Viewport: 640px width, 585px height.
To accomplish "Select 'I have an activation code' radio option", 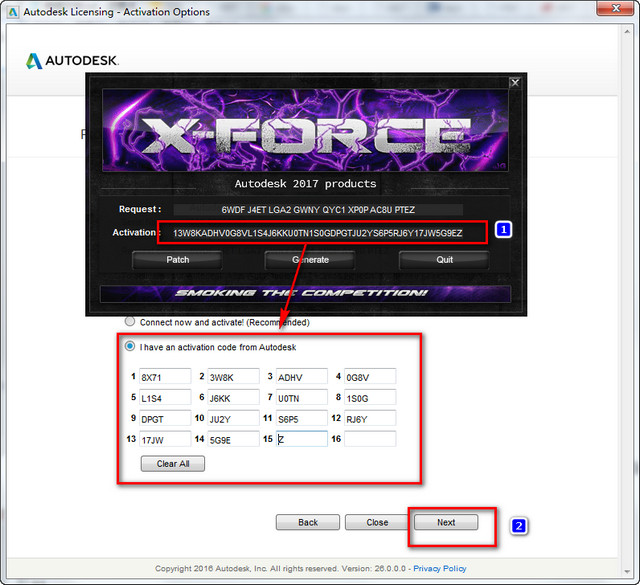I will [x=130, y=346].
